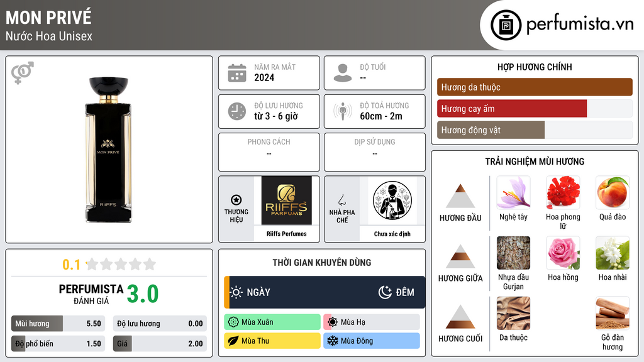Click the Hương cay ấm accord bar

(535, 109)
